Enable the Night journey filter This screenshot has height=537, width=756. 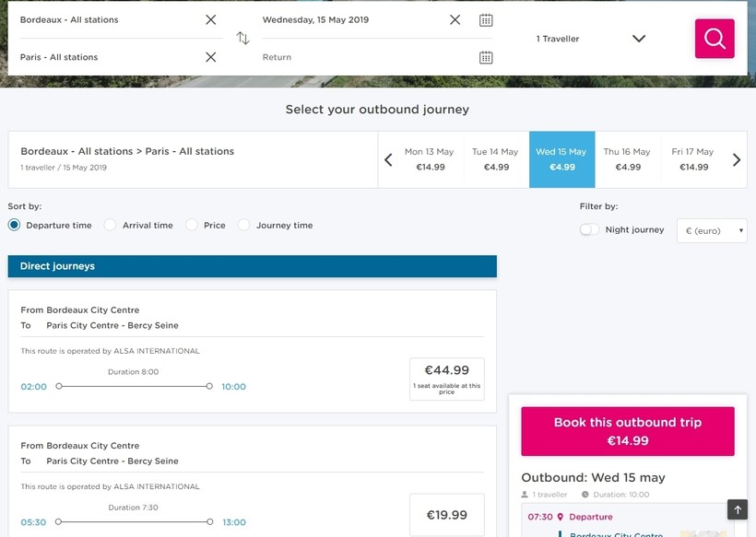(589, 229)
